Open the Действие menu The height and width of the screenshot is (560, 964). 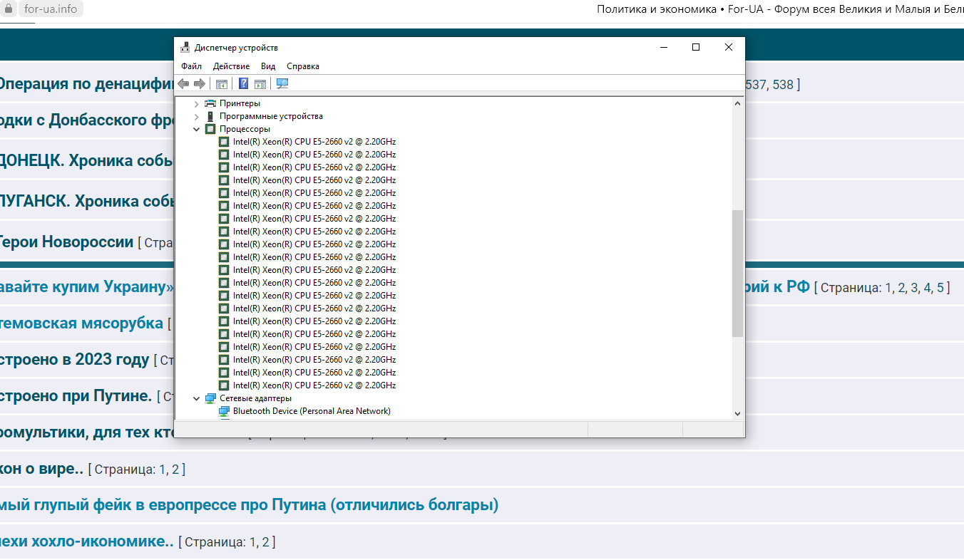click(x=231, y=66)
